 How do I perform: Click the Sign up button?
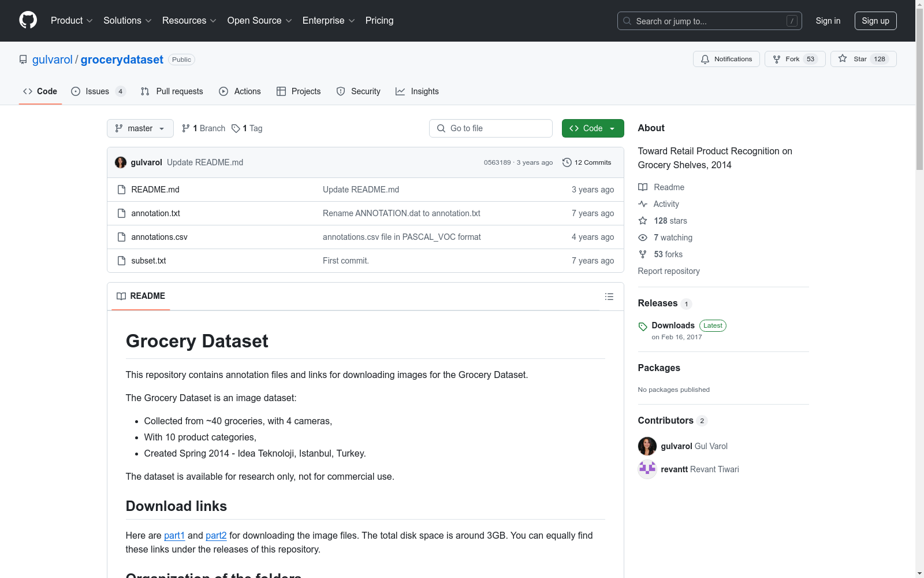(875, 21)
